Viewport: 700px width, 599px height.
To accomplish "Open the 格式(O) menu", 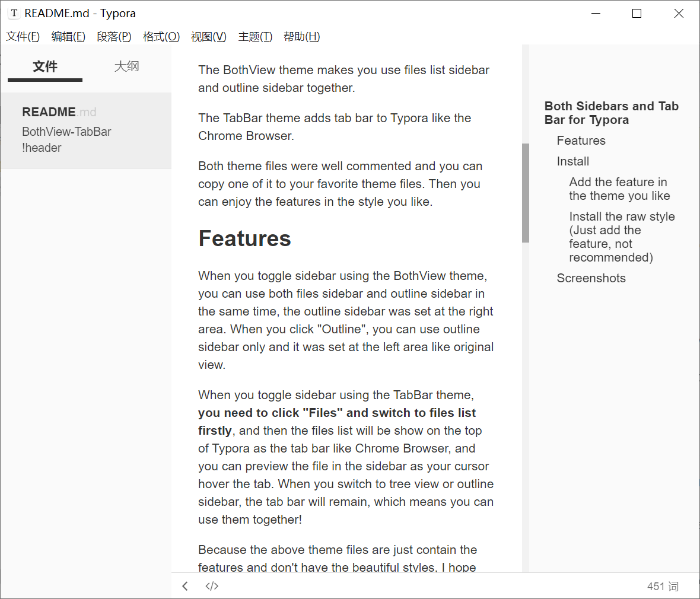I will [161, 37].
